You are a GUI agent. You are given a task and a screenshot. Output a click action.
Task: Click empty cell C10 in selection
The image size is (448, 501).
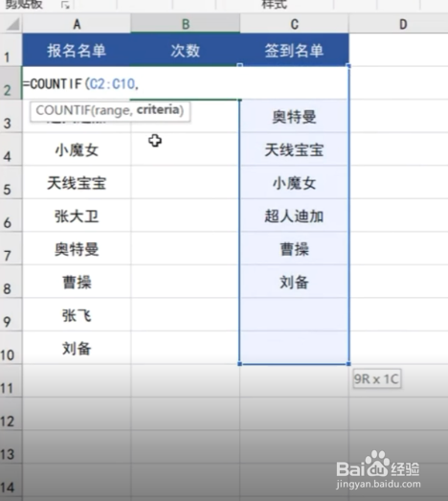[294, 348]
